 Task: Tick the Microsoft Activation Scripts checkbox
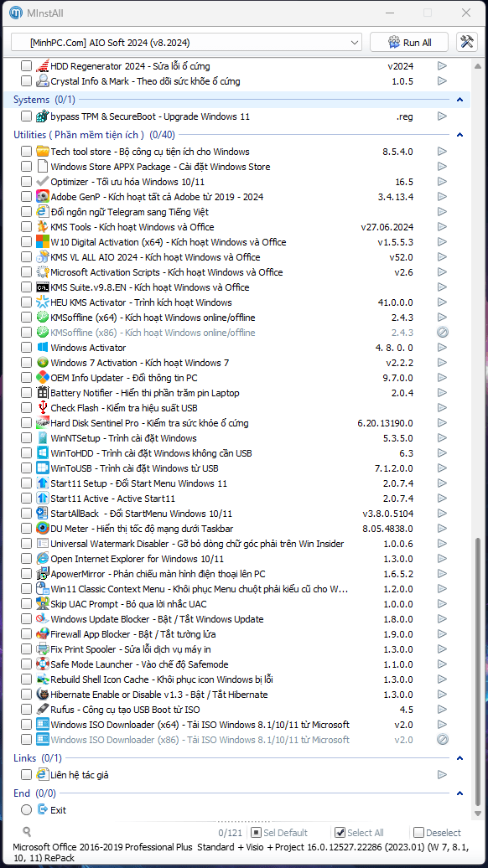26,272
